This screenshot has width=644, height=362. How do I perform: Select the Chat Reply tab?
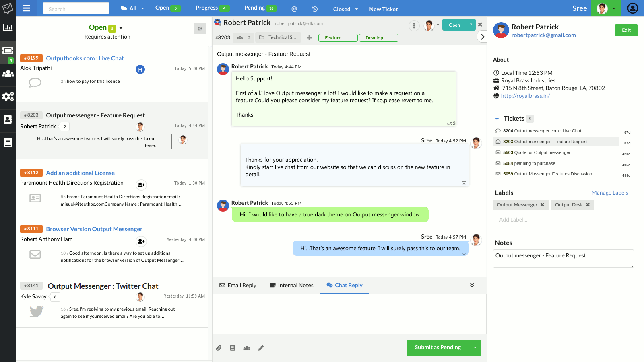pos(345,285)
